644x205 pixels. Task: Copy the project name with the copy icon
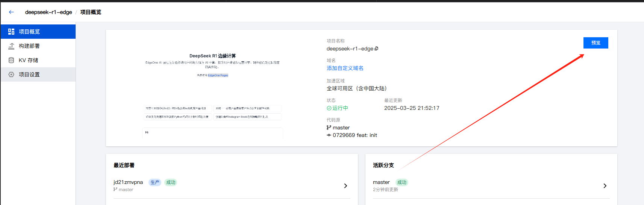coord(376,49)
